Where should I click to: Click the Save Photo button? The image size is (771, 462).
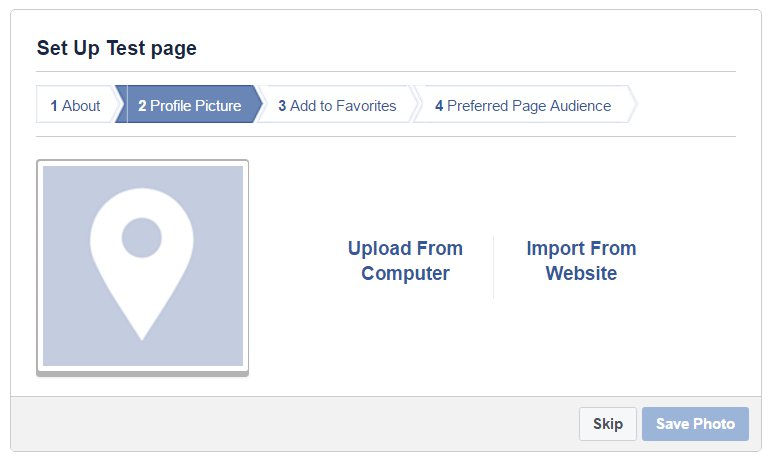(x=695, y=424)
